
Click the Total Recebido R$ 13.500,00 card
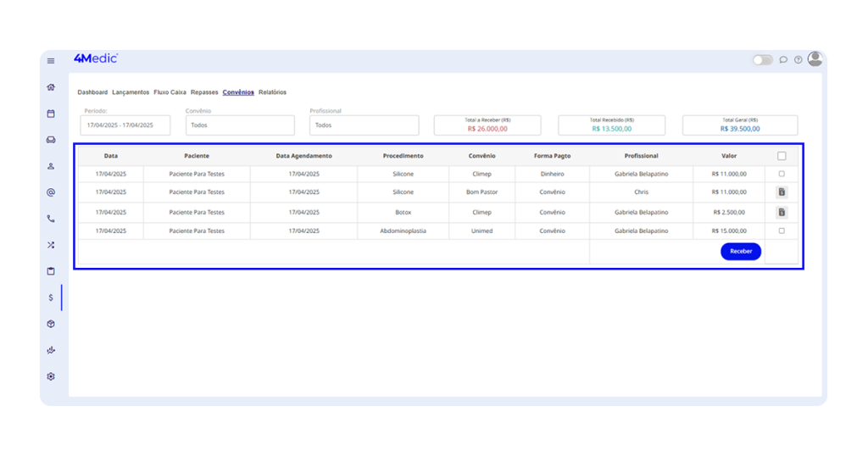click(612, 125)
